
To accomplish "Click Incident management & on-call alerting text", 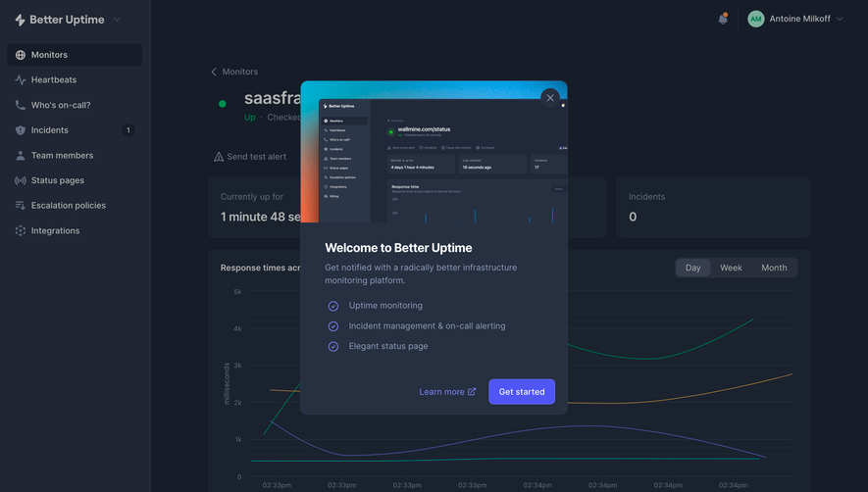I will (427, 326).
